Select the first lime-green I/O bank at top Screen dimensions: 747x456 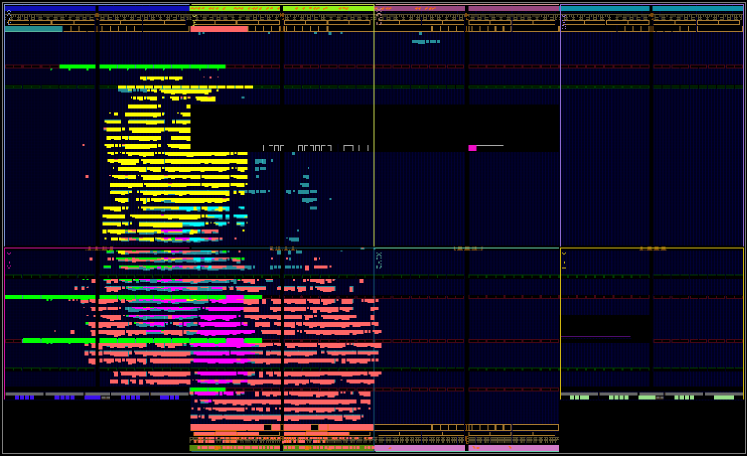235,9
